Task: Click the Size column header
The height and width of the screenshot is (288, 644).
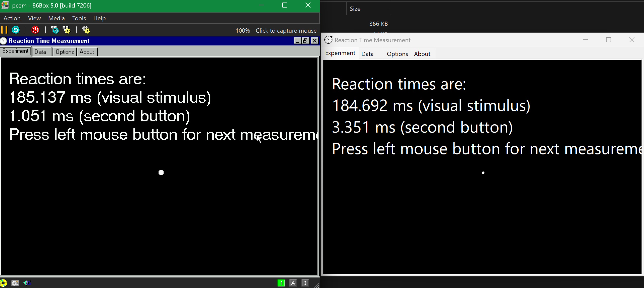Action: tap(369, 9)
